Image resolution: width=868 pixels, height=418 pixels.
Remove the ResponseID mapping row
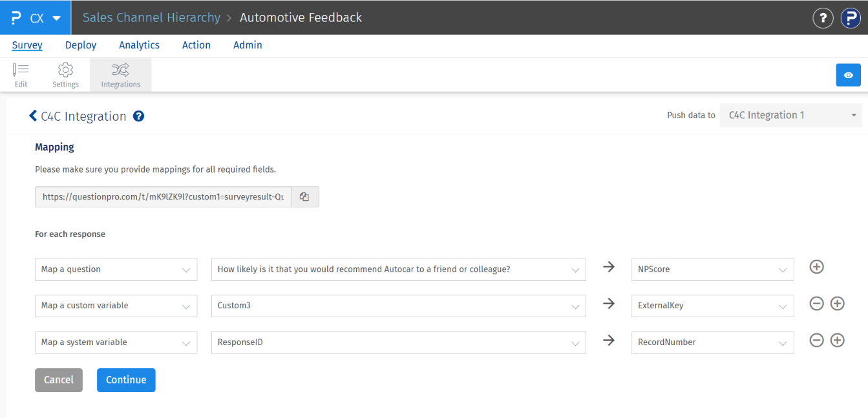click(816, 340)
